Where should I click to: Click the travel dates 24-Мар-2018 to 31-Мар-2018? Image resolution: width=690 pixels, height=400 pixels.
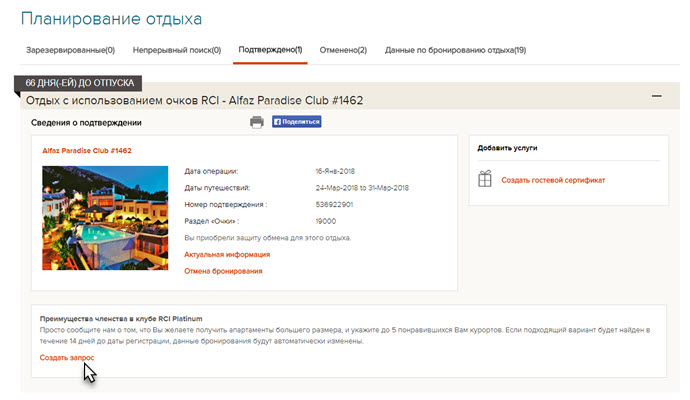pos(362,188)
